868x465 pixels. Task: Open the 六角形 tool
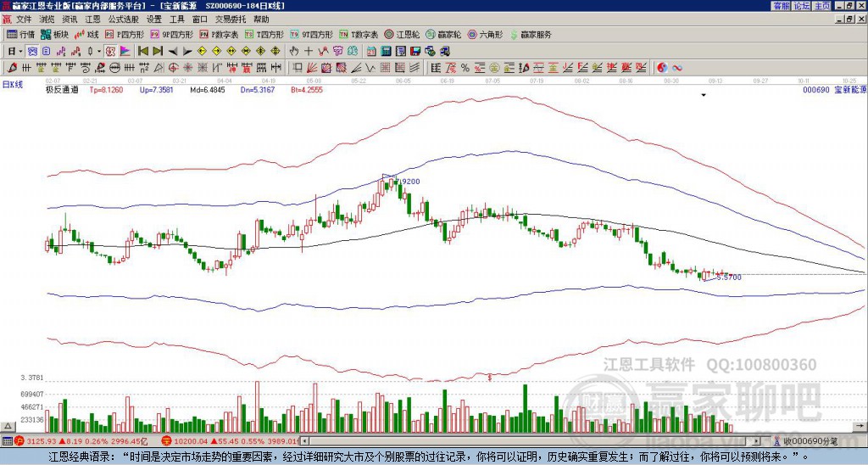point(486,34)
